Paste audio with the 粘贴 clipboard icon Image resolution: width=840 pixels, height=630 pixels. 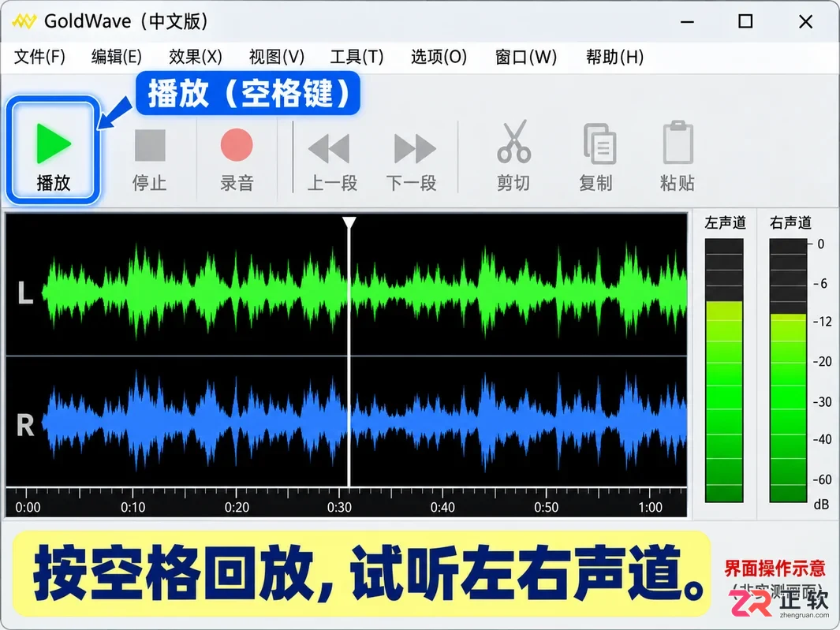tap(678, 155)
